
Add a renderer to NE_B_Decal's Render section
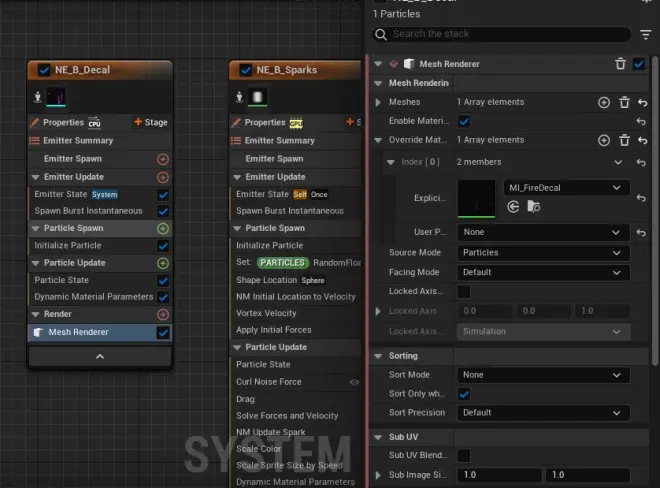point(163,314)
